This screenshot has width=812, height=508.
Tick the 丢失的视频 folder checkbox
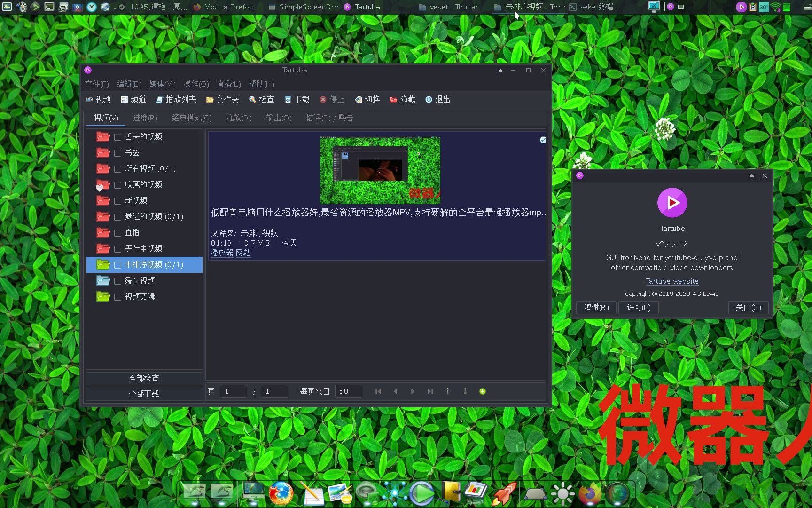(x=117, y=137)
